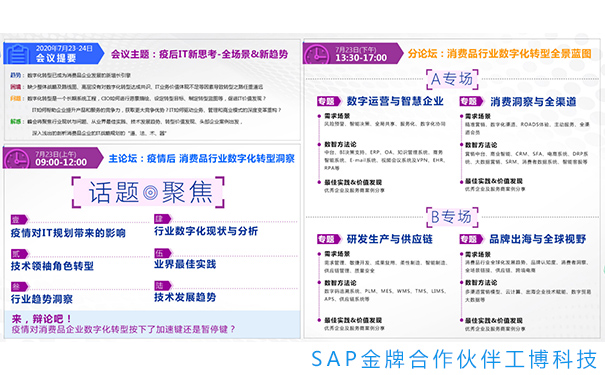Click the clock icon beside 09:00-12:00
The image size is (605, 375).
click(x=17, y=159)
